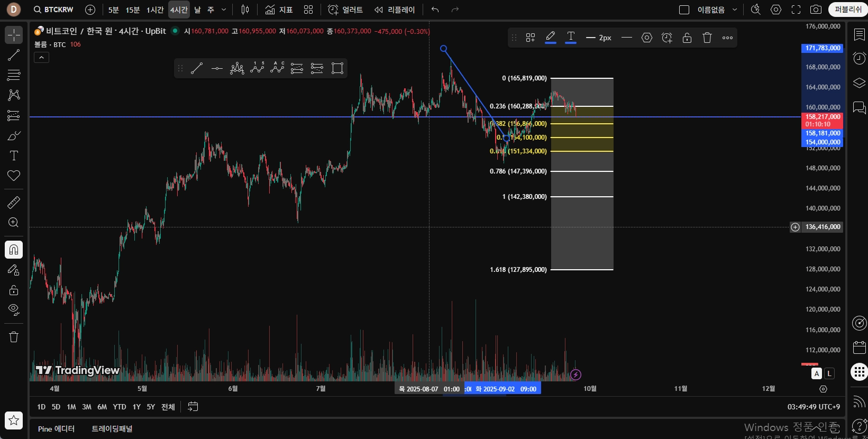Image resolution: width=868 pixels, height=439 pixels.
Task: Select the 1D date range
Action: click(41, 407)
